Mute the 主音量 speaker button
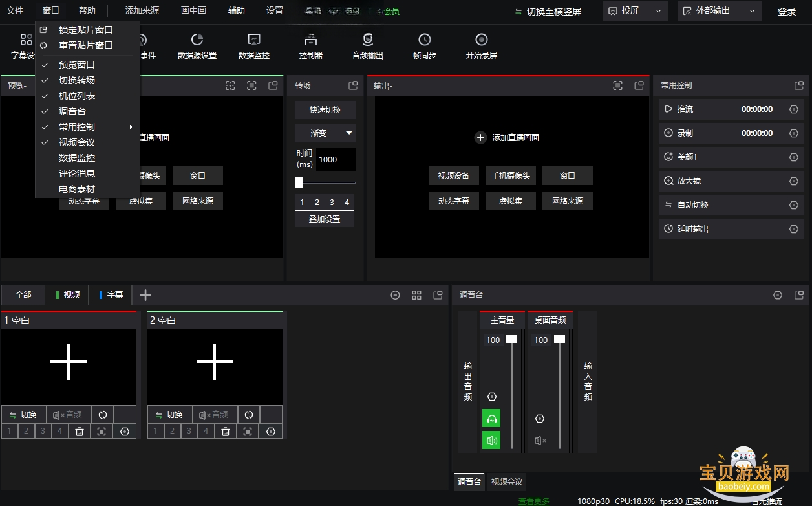Screen dimensions: 812x506 (x=491, y=441)
